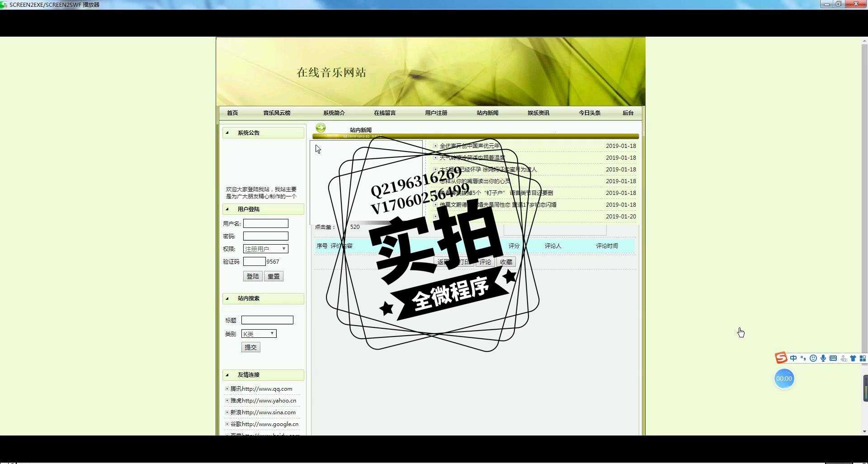868x464 pixels.
Task: Click the 重置 button
Action: (274, 276)
